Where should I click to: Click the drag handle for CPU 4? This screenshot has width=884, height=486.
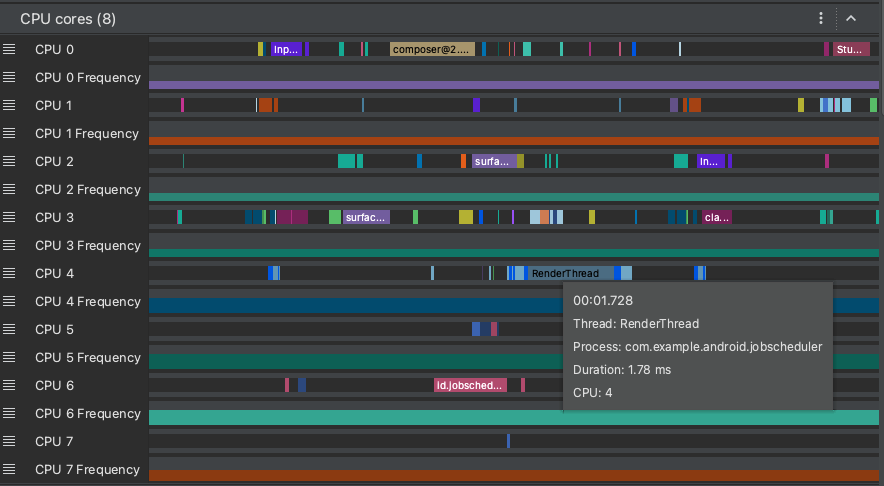coord(9,273)
